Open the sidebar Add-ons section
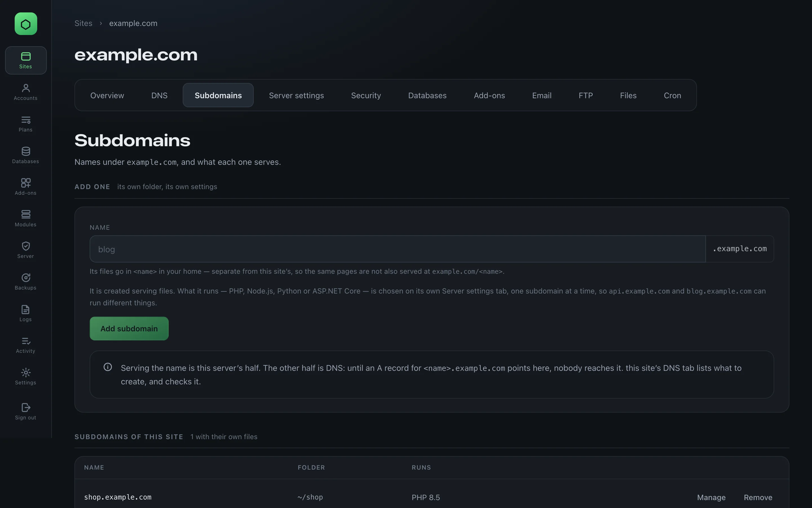 pyautogui.click(x=26, y=187)
